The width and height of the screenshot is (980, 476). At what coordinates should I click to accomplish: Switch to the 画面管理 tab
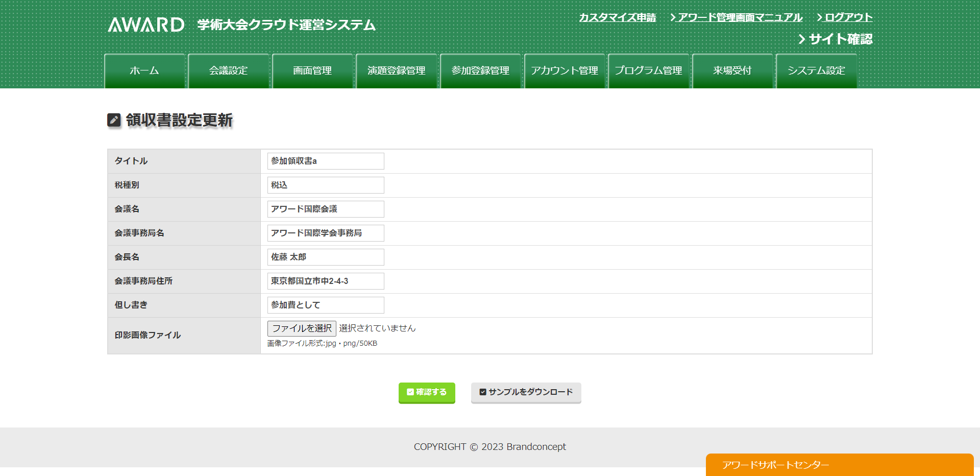click(312, 71)
